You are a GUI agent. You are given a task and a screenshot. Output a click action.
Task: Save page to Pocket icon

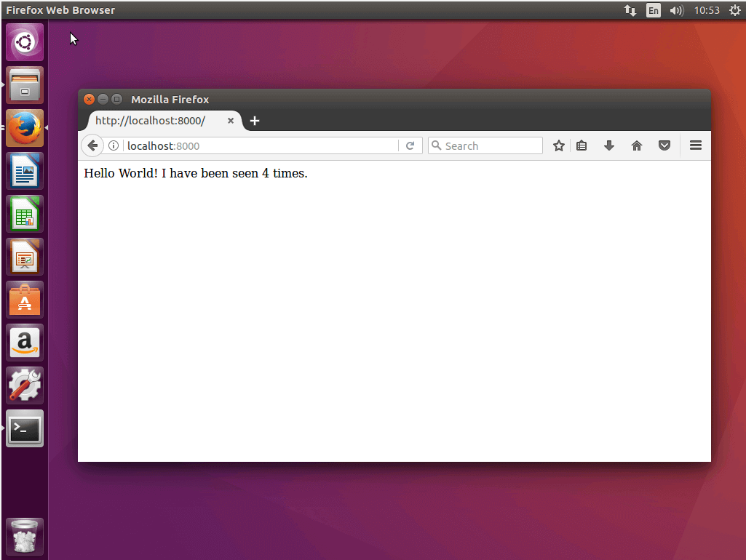664,145
